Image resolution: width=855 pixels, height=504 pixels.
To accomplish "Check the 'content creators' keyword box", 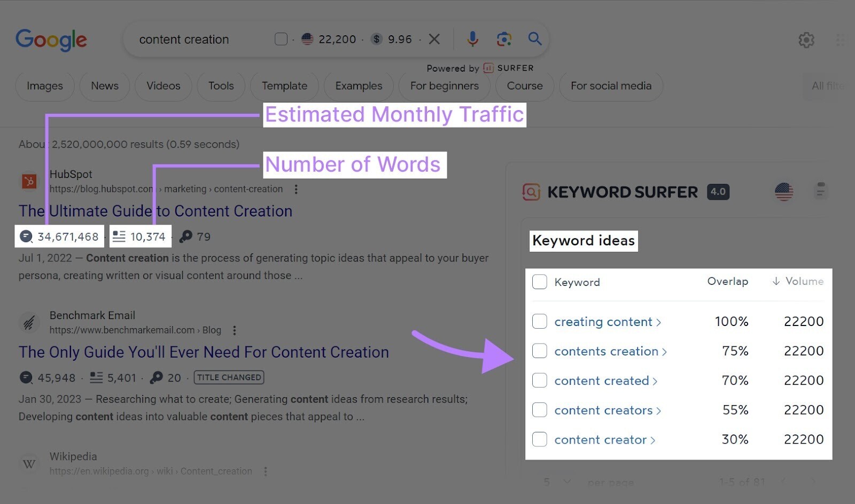I will [x=540, y=410].
